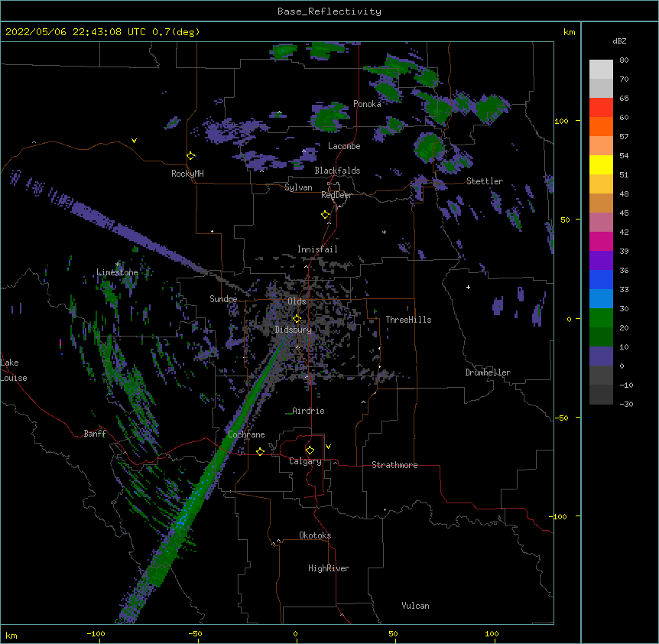Image resolution: width=659 pixels, height=644 pixels.
Task: Click the Banff town label
Action: (95, 434)
